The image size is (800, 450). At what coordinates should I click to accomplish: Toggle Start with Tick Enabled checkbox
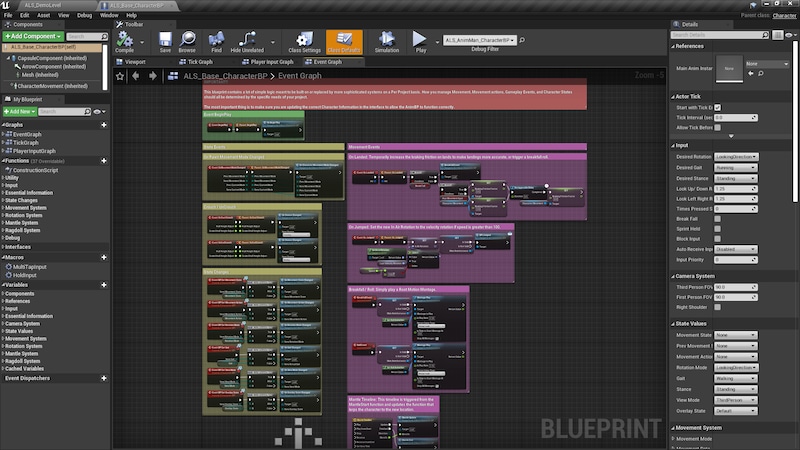tap(718, 108)
